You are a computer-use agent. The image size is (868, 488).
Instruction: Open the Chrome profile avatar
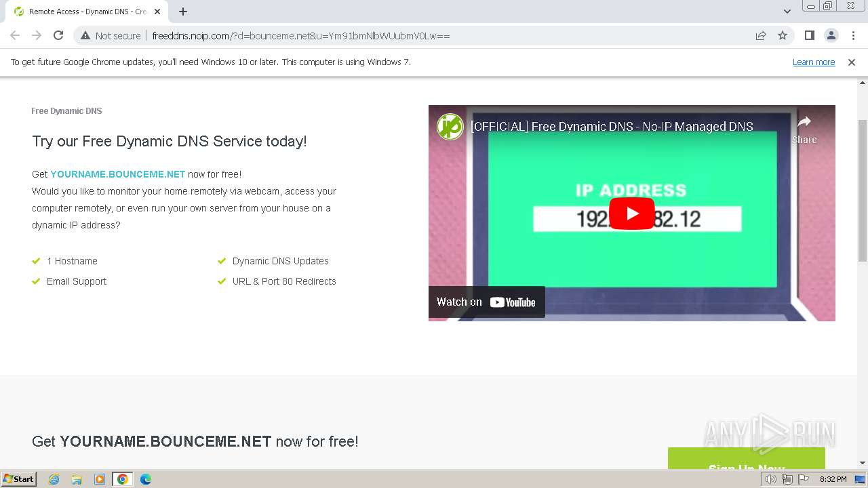pos(831,35)
